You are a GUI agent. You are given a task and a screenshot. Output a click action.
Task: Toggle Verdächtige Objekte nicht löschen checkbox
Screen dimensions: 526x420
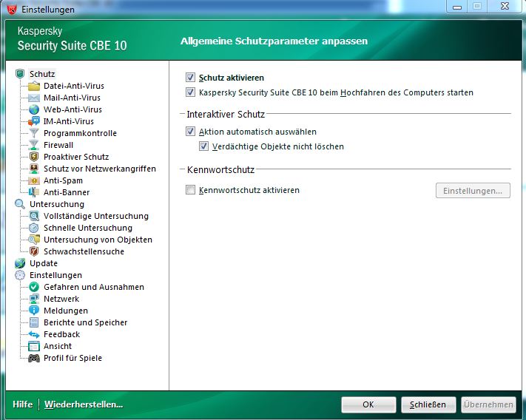click(x=203, y=146)
